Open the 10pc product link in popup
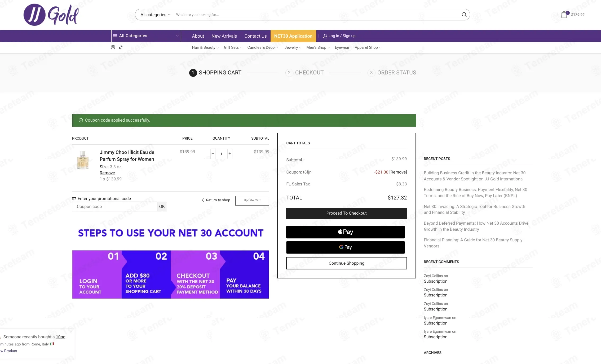601x364 pixels. 62,337
